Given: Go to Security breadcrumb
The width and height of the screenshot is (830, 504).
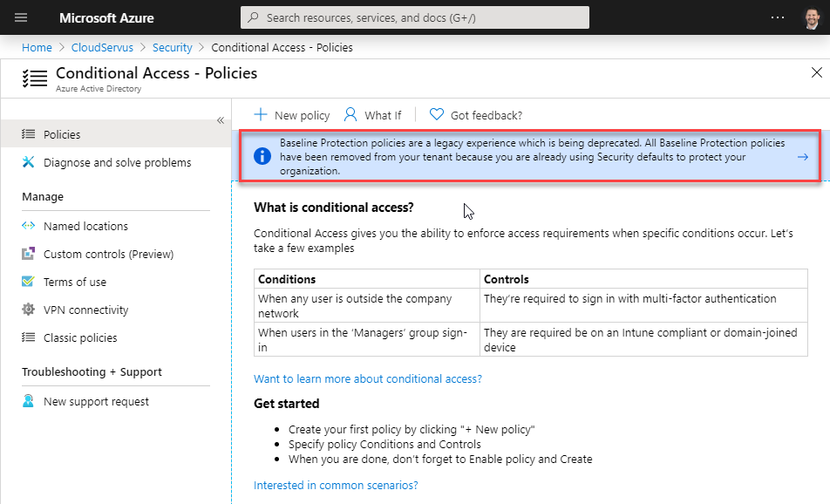Looking at the screenshot, I should 172,47.
